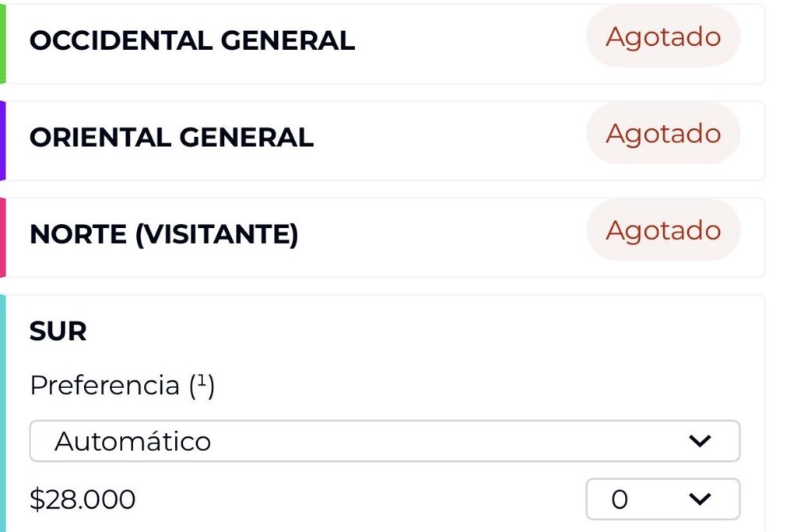
Task: Tap the Agotado badge for Norte (Visitante)
Action: (x=663, y=230)
